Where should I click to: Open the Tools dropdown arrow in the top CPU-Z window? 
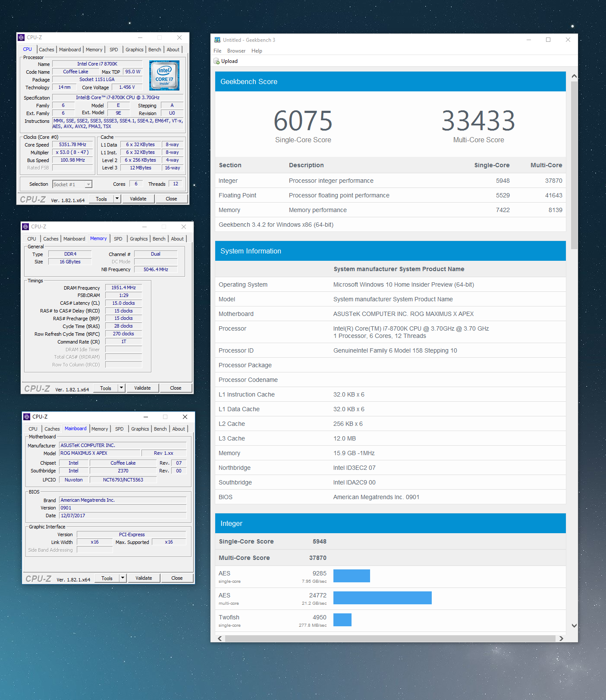[117, 199]
